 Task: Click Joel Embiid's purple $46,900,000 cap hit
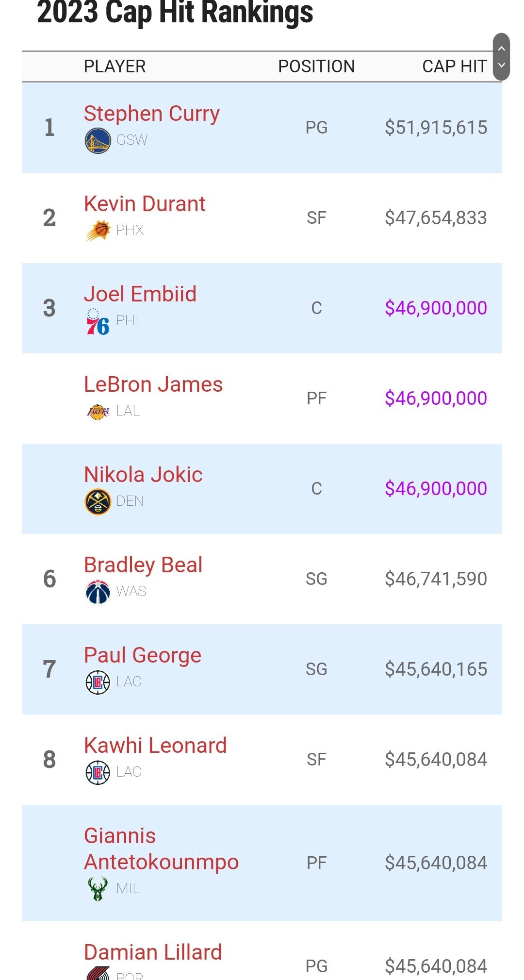tap(436, 308)
